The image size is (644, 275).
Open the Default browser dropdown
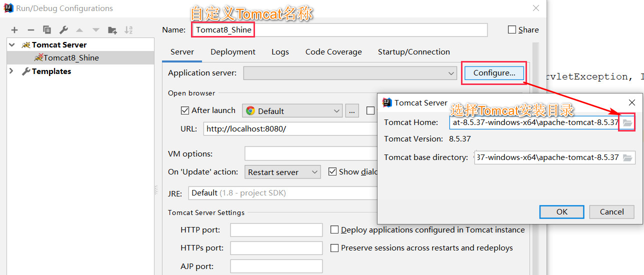(292, 111)
